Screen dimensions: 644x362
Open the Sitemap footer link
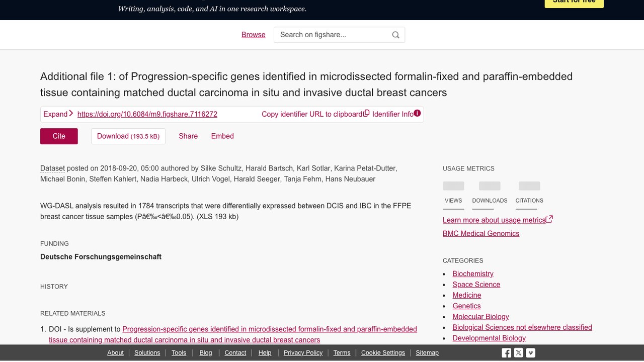click(x=427, y=353)
